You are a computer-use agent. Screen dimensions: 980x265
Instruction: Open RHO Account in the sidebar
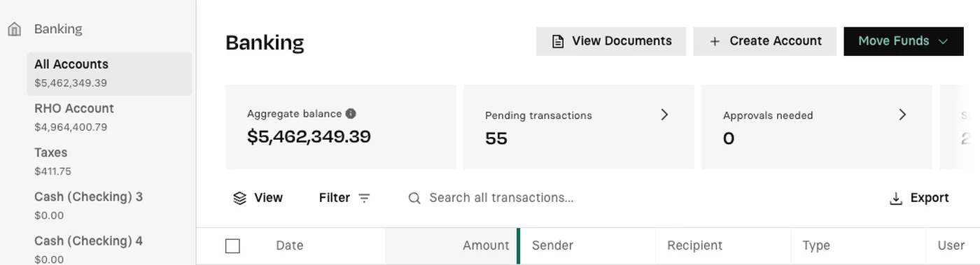point(110,117)
